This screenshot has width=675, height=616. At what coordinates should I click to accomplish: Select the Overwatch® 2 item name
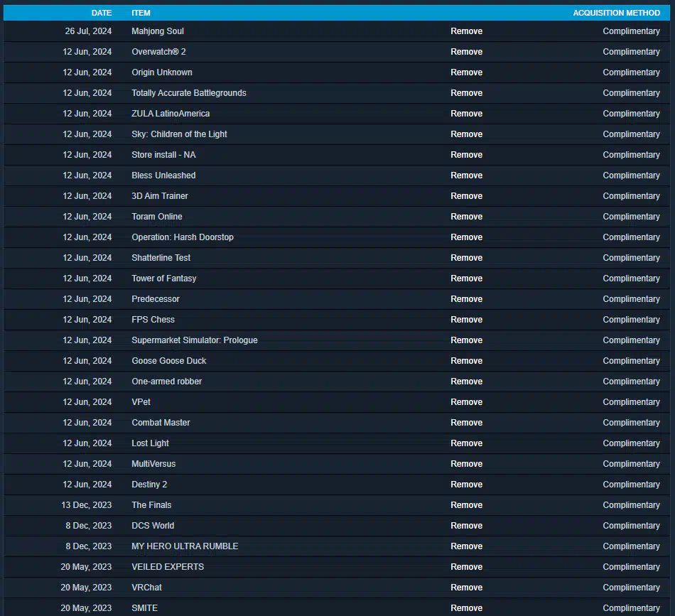tap(158, 52)
